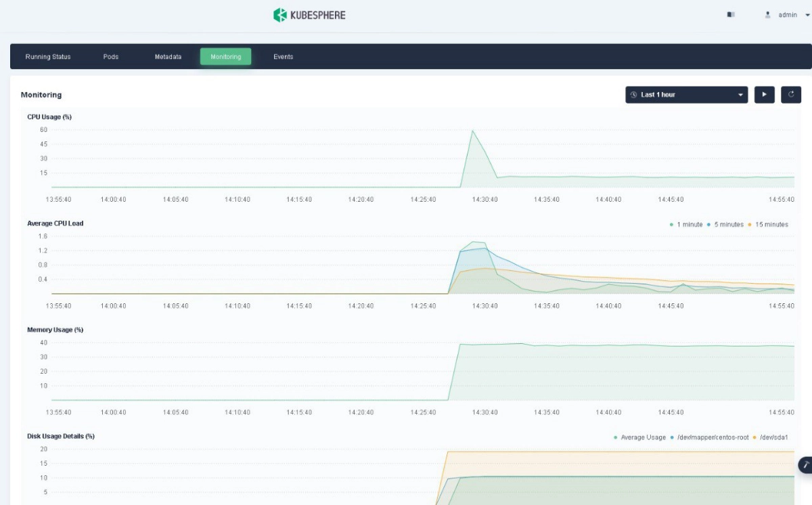Screen dimensions: 812x505
Task: Click the Disk Usage Details (%) chart title
Action: click(61, 436)
